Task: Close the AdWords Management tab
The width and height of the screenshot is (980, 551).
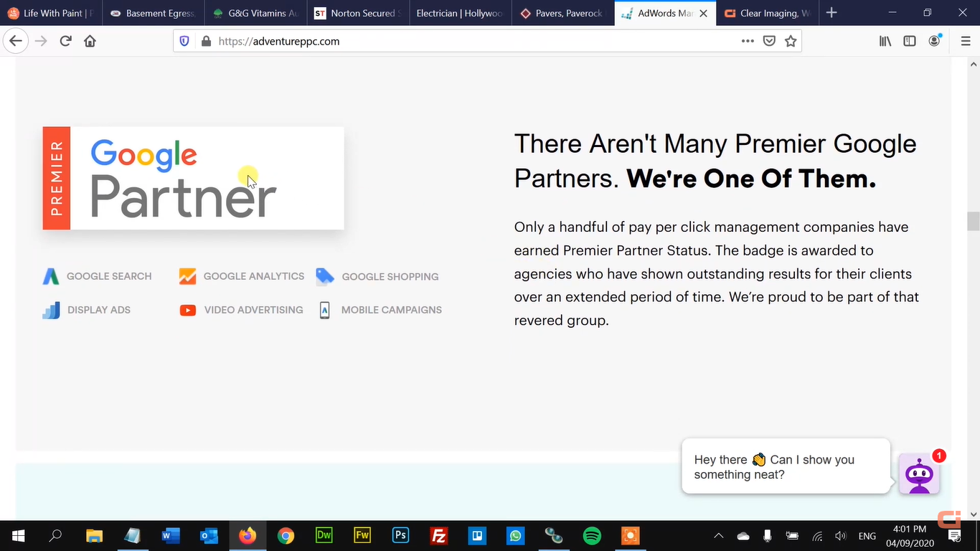Action: (703, 13)
